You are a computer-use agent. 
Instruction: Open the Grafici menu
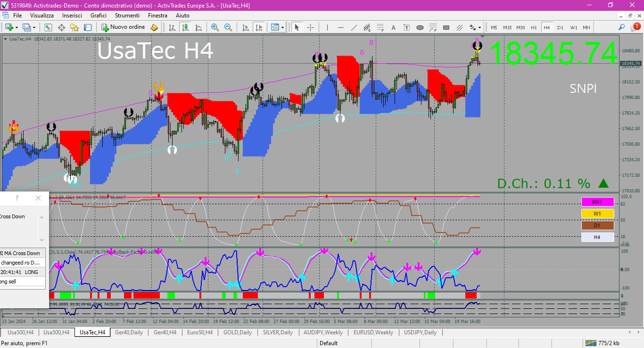[x=99, y=15]
